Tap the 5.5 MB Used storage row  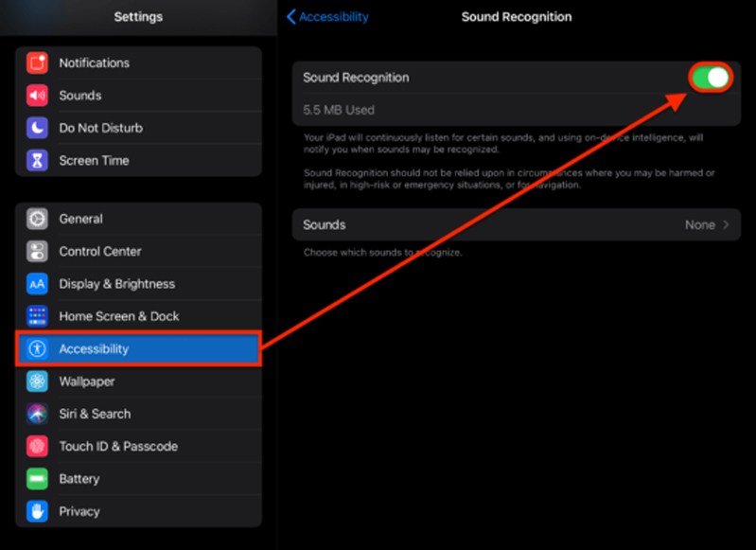[516, 110]
